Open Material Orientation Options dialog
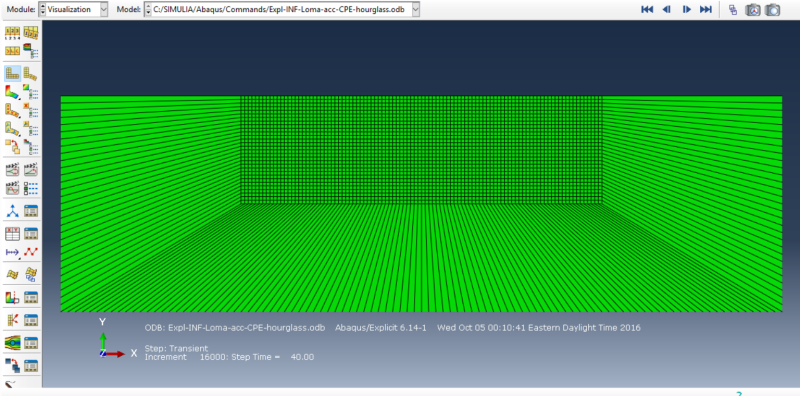This screenshot has width=800, height=396. pos(31,128)
